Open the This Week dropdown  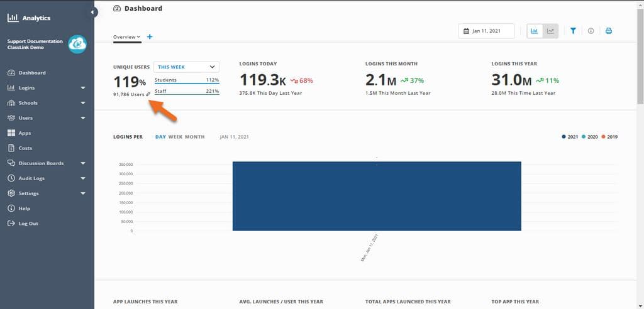point(186,67)
